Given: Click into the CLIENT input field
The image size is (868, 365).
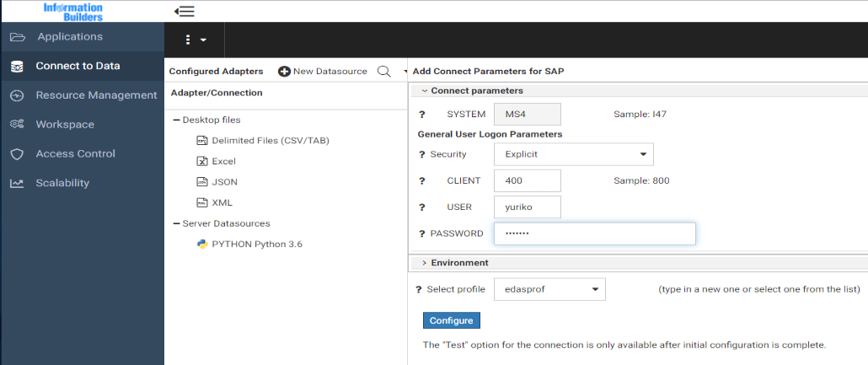Looking at the screenshot, I should [x=528, y=180].
